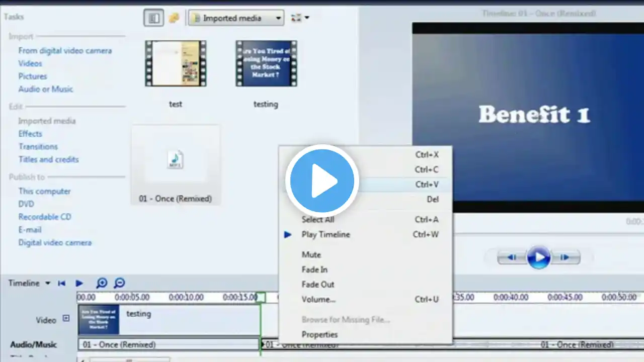This screenshot has width=644, height=362.
Task: Click the green playhead marker on timeline
Action: (261, 297)
